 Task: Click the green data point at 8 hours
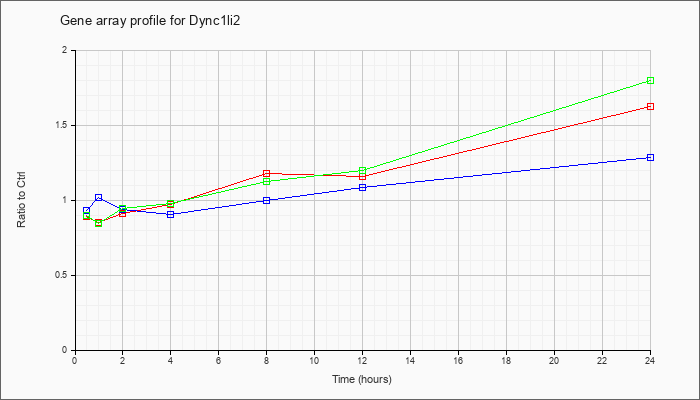point(267,181)
